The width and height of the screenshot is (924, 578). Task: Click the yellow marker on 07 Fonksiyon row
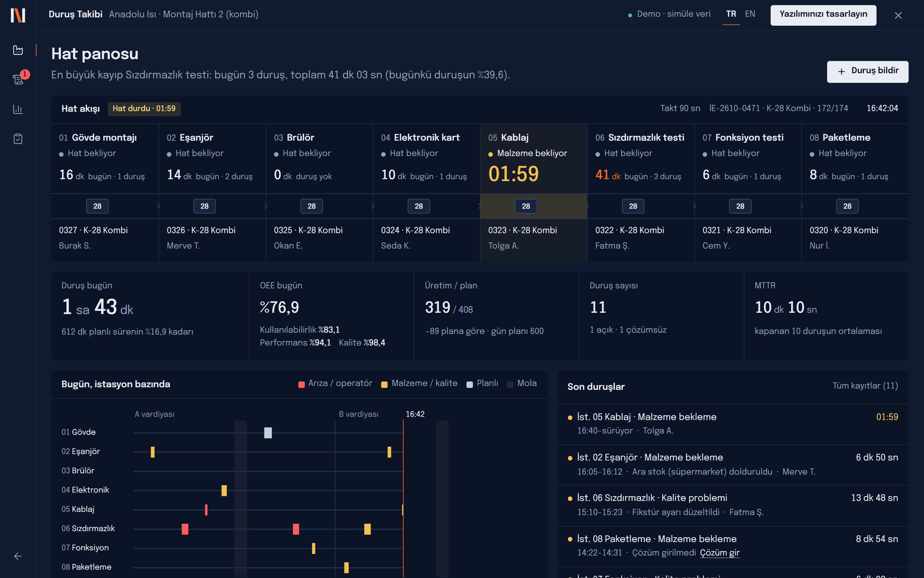click(x=313, y=548)
